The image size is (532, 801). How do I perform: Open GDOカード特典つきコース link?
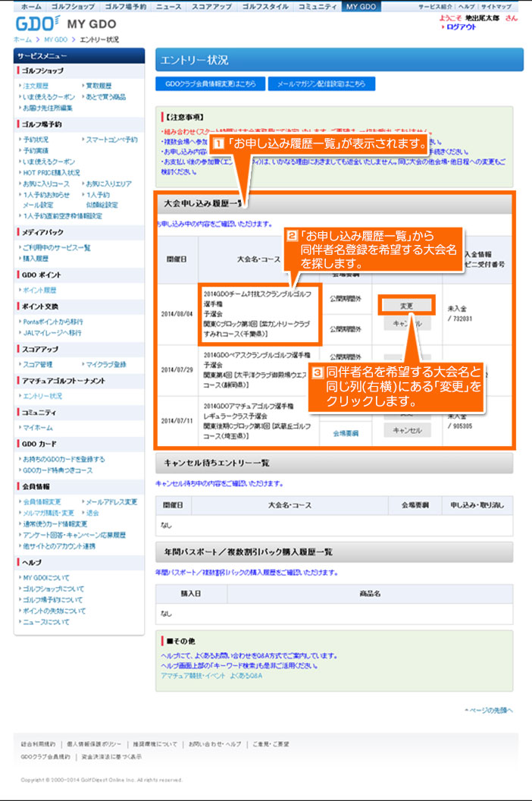click(x=58, y=470)
